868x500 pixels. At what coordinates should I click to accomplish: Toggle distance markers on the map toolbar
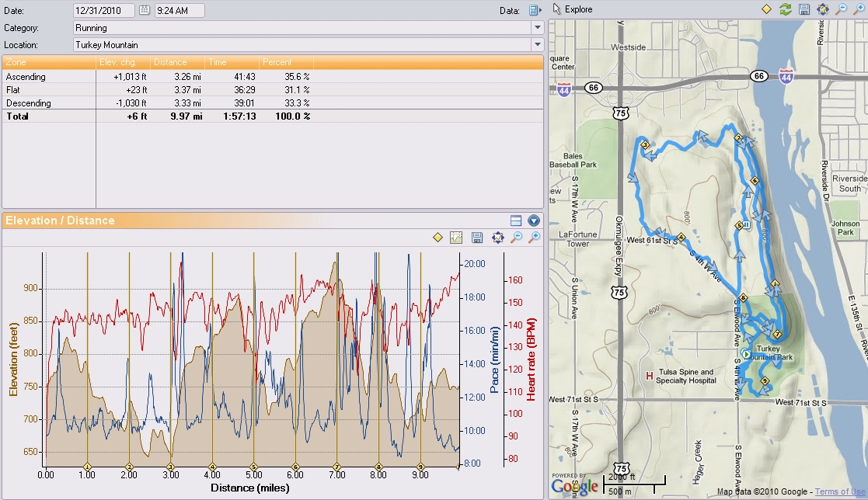coord(767,9)
